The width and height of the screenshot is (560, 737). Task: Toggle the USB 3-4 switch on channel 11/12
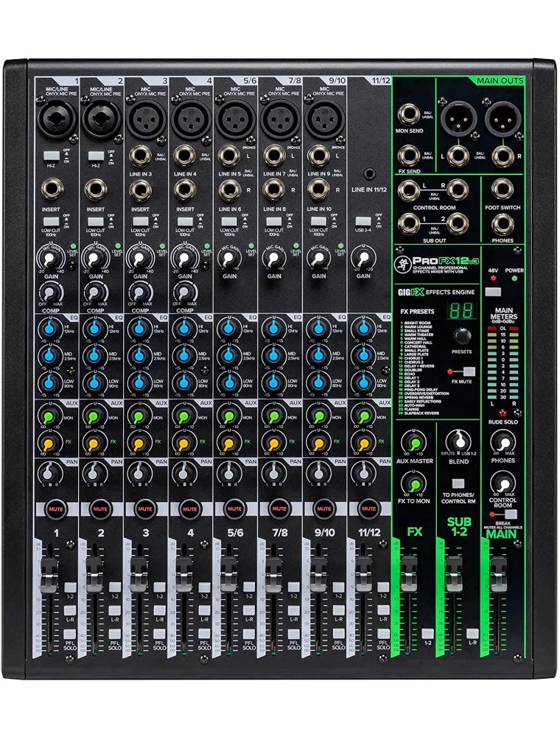[363, 221]
